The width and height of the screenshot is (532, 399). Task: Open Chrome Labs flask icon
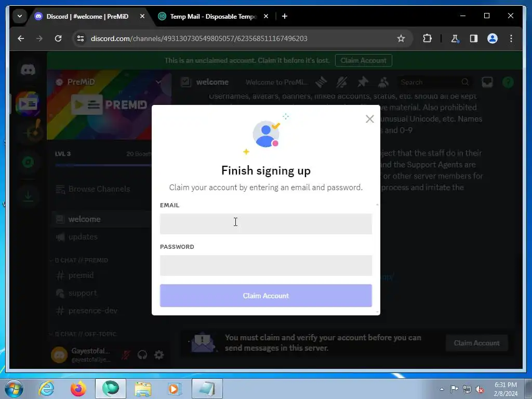pyautogui.click(x=455, y=38)
